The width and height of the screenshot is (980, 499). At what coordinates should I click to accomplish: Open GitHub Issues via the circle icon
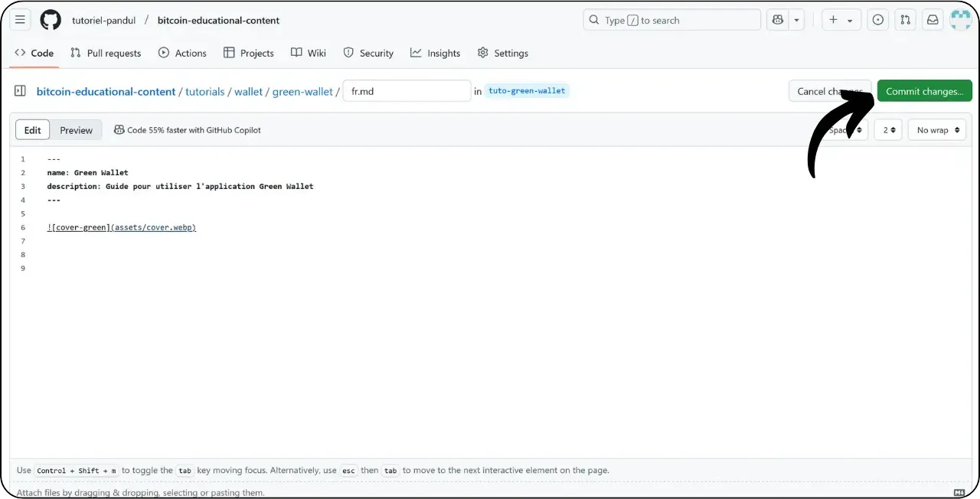pyautogui.click(x=877, y=19)
